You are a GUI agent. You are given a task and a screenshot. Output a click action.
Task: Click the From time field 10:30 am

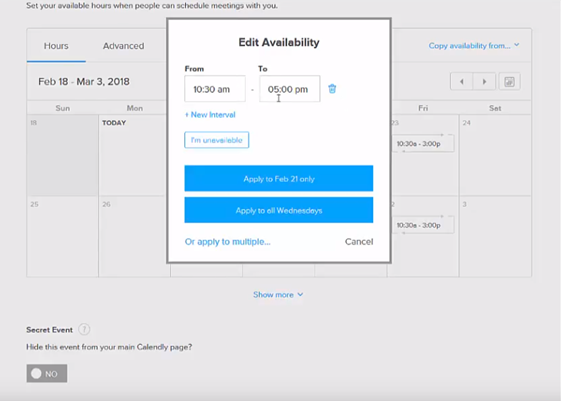point(215,89)
